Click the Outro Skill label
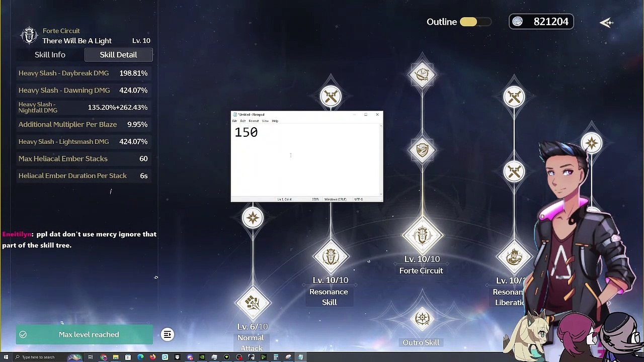This screenshot has width=644, height=362. point(421,342)
